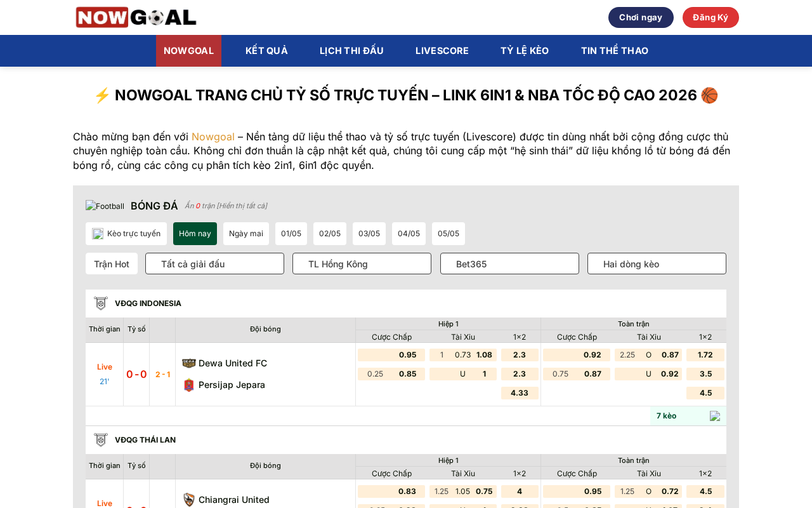Click the 1.08 first-half Tài Xỉu odds
Image resolution: width=812 pixels, height=508 pixels.
pyautogui.click(x=484, y=355)
